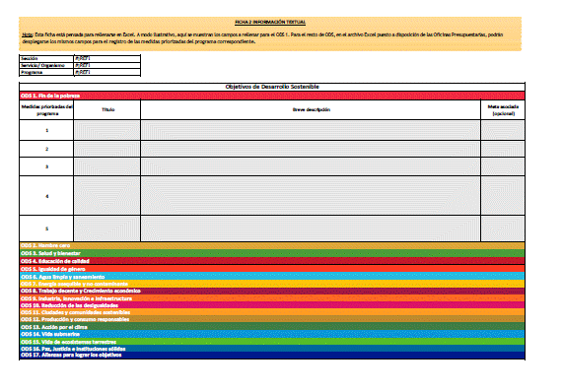Open ODS 4 Educación de calidad row
563x392 pixels.
pos(272,261)
